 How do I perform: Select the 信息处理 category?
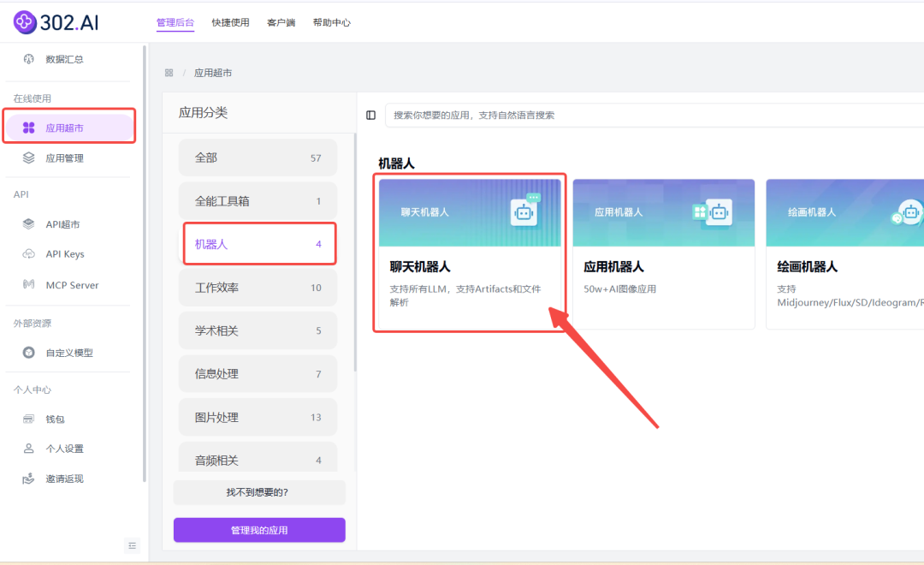[x=258, y=373]
